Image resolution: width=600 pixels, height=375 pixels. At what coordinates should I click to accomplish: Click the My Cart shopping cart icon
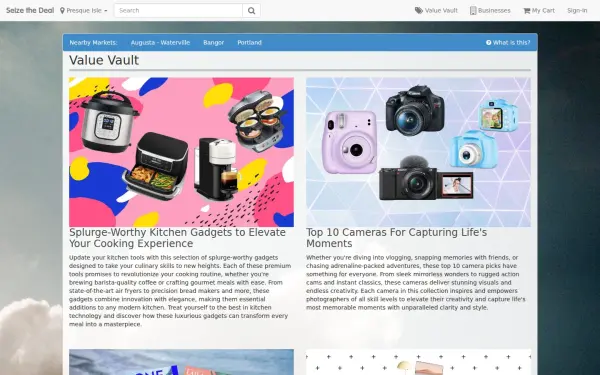click(x=527, y=11)
